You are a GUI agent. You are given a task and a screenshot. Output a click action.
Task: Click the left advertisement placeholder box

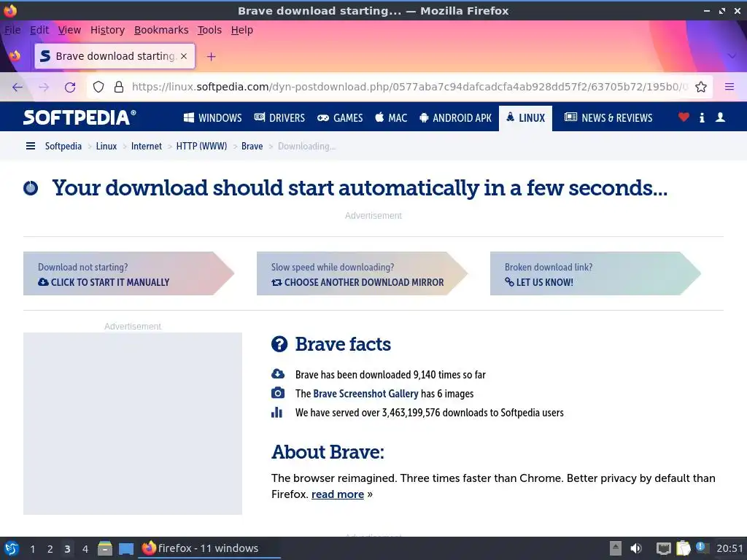[133, 424]
